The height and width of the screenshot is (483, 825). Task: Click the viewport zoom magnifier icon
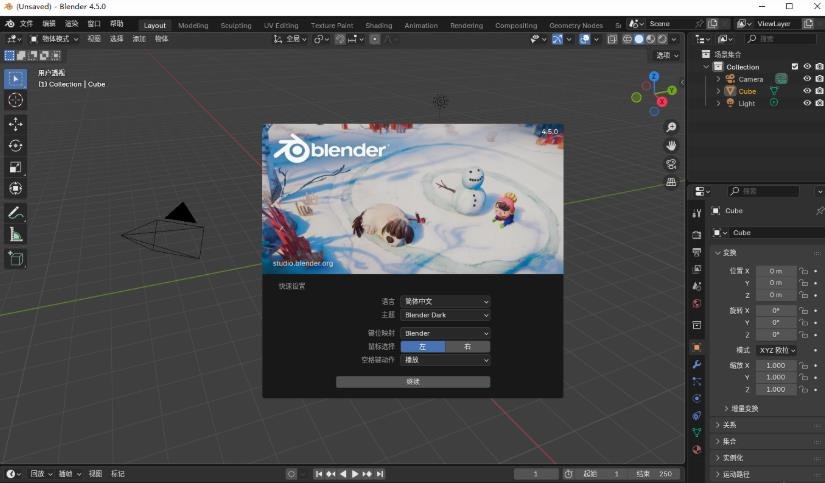pyautogui.click(x=671, y=127)
